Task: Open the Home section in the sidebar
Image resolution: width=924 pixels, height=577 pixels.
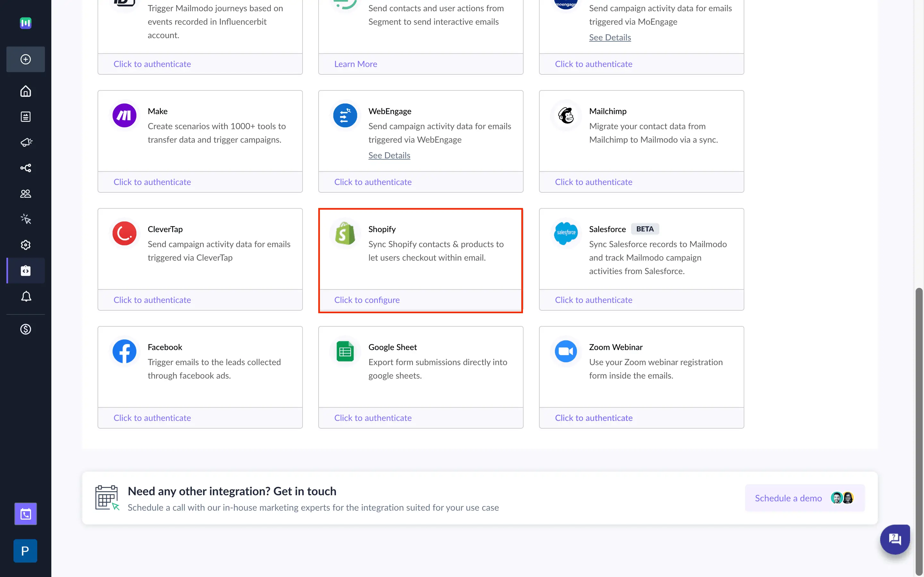Action: (x=25, y=91)
